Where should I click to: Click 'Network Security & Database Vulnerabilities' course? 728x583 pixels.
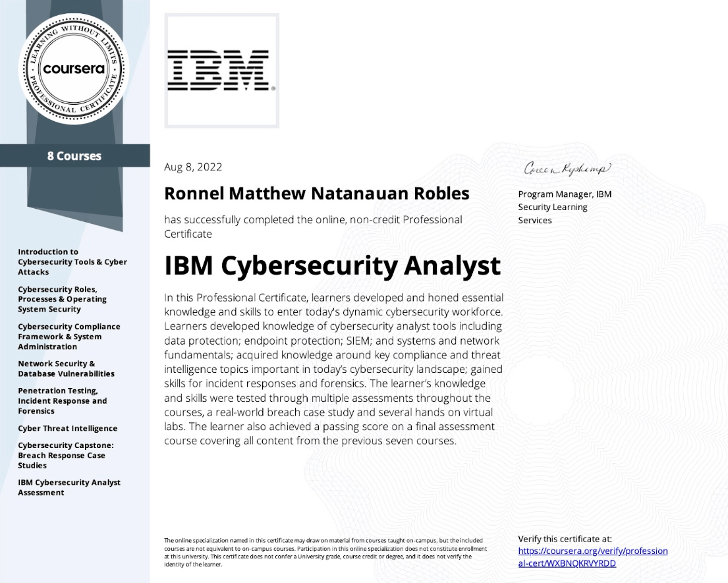(x=67, y=368)
